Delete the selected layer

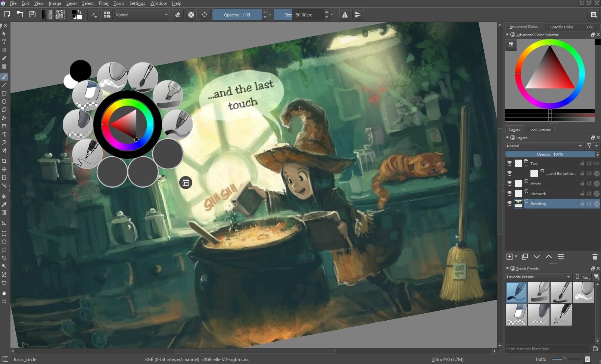point(595,257)
